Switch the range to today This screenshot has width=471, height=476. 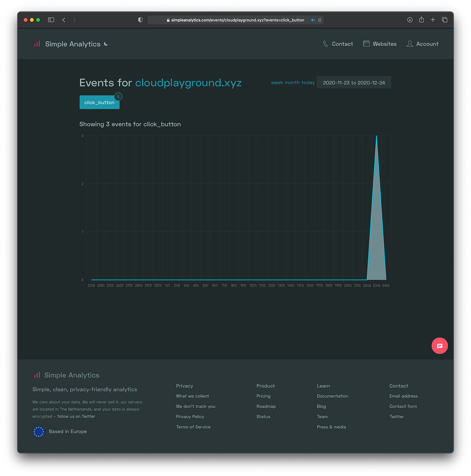[x=308, y=83]
